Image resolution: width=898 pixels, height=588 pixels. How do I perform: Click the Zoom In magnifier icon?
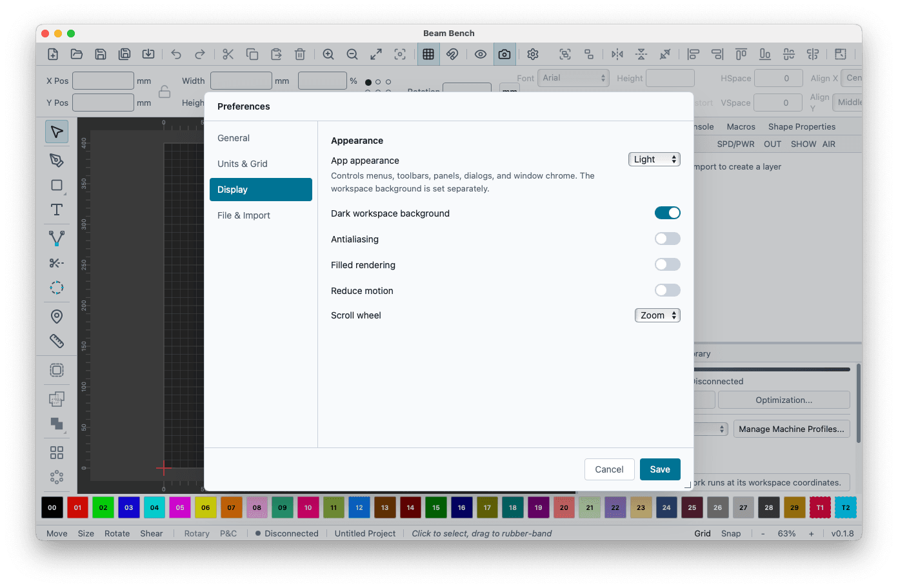(328, 54)
